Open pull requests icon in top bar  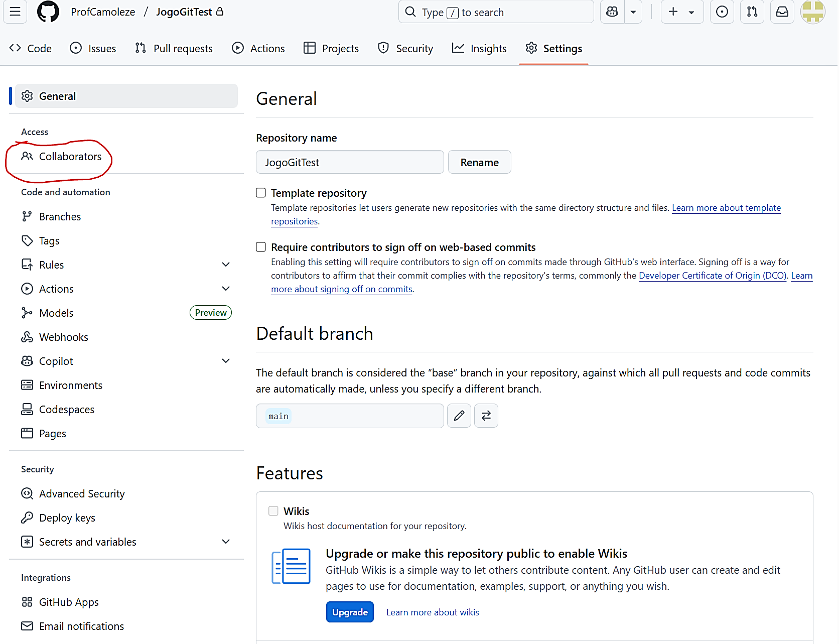tap(752, 12)
